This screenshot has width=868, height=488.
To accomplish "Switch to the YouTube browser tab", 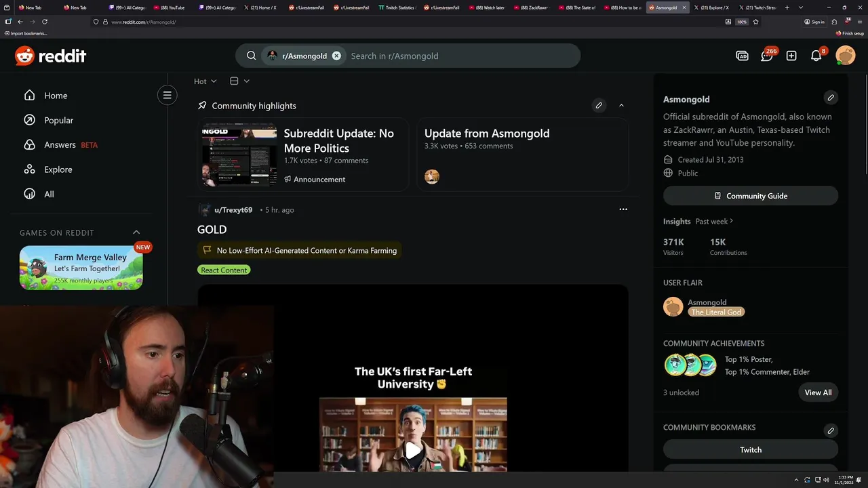I will click(171, 7).
